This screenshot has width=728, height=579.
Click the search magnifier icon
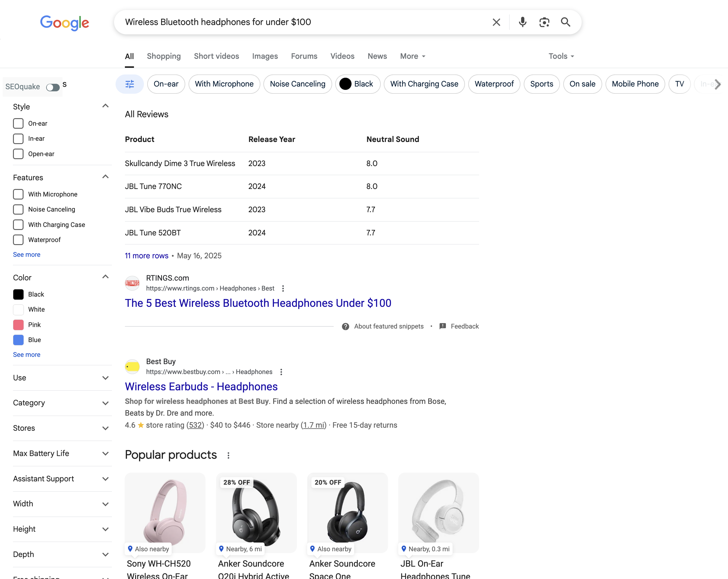coord(566,22)
